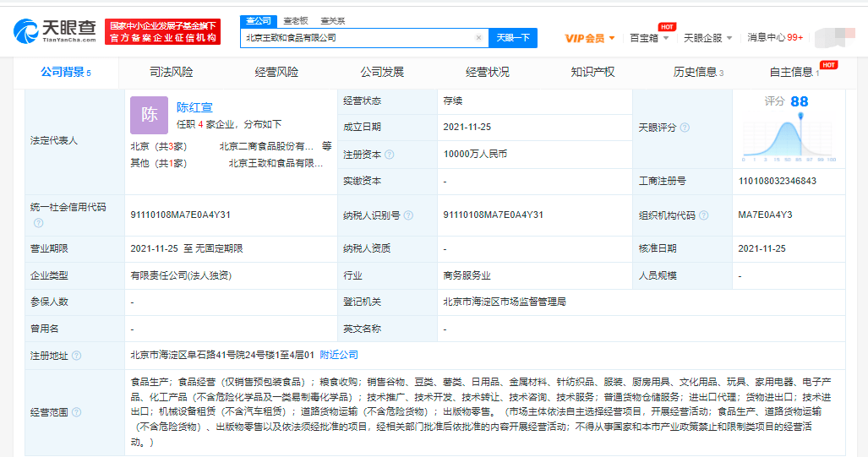Click 经营状态 value 存续
The width and height of the screenshot is (868, 457).
pos(452,101)
